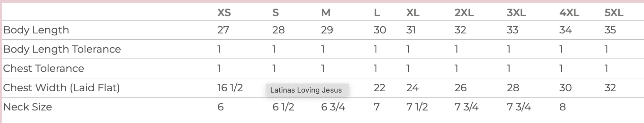Select the Body Length Tolerance row label

(62, 49)
